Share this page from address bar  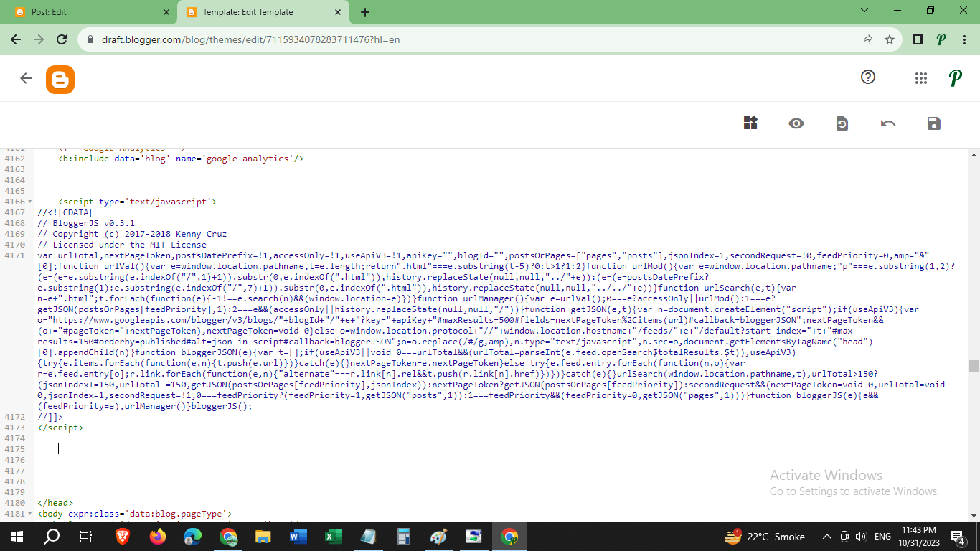[867, 39]
